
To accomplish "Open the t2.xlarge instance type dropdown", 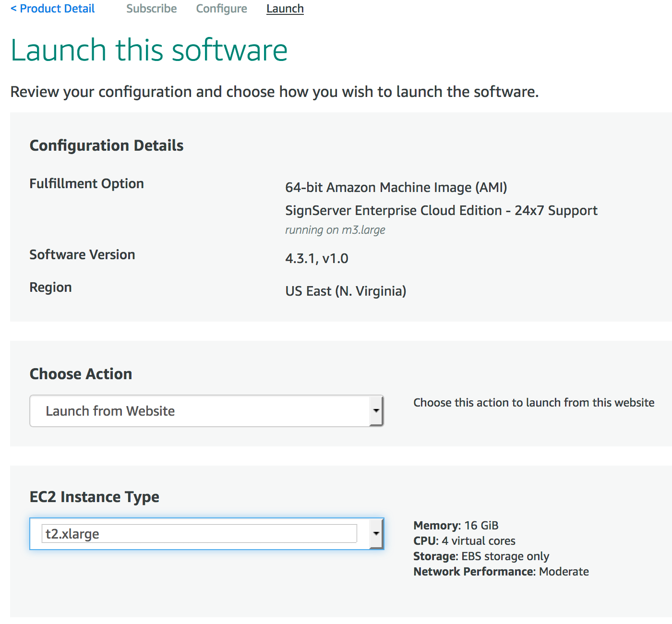I will click(x=199, y=534).
